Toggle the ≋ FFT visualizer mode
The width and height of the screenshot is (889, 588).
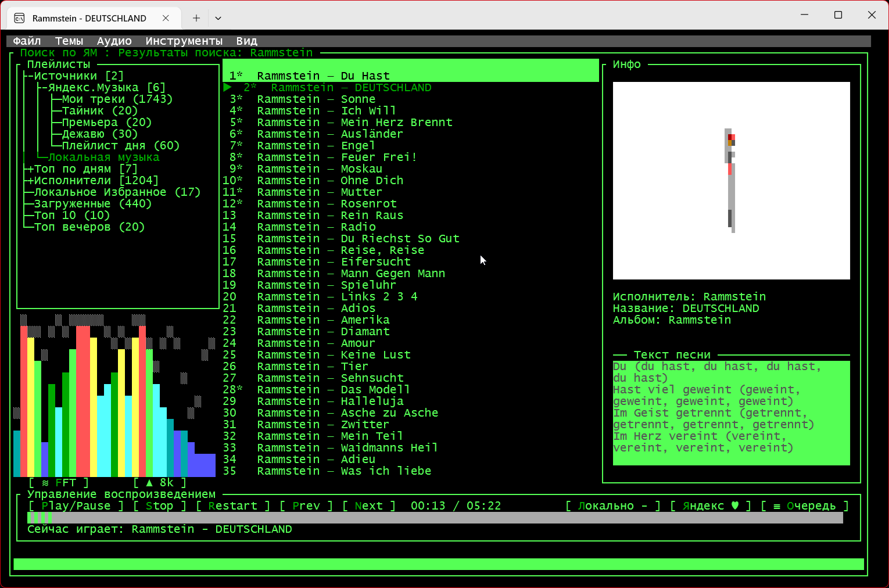point(59,483)
